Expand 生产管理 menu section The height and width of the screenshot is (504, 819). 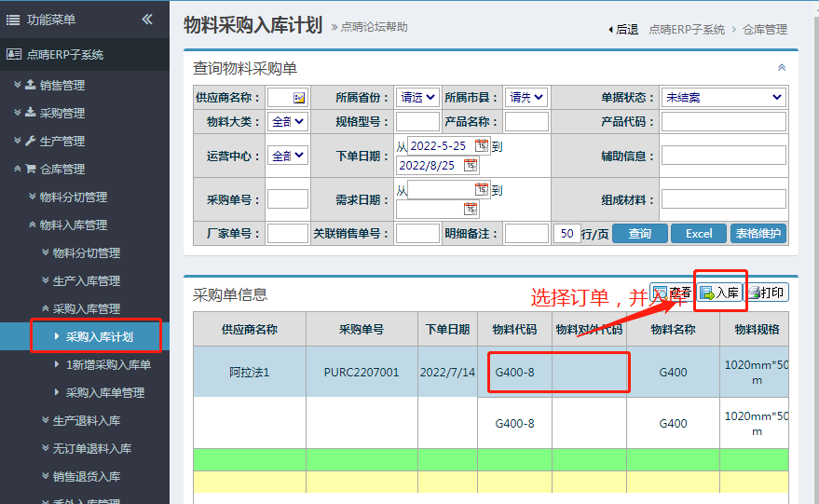61,141
